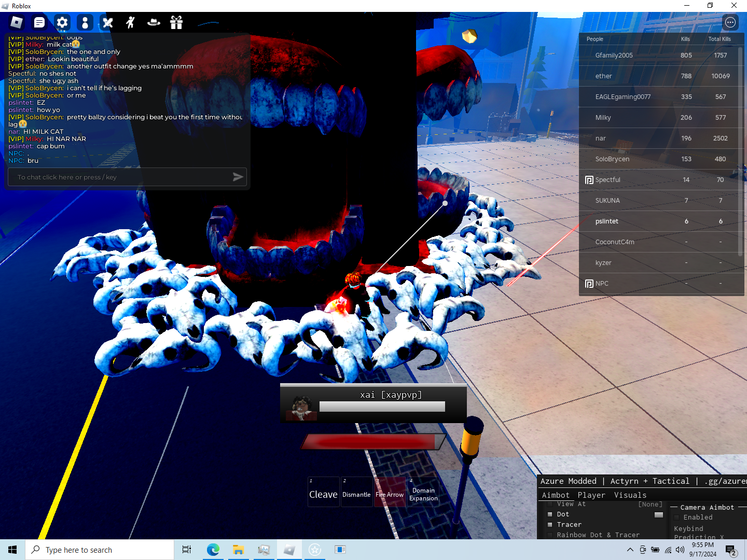
Task: Click the chat input field
Action: [127, 177]
